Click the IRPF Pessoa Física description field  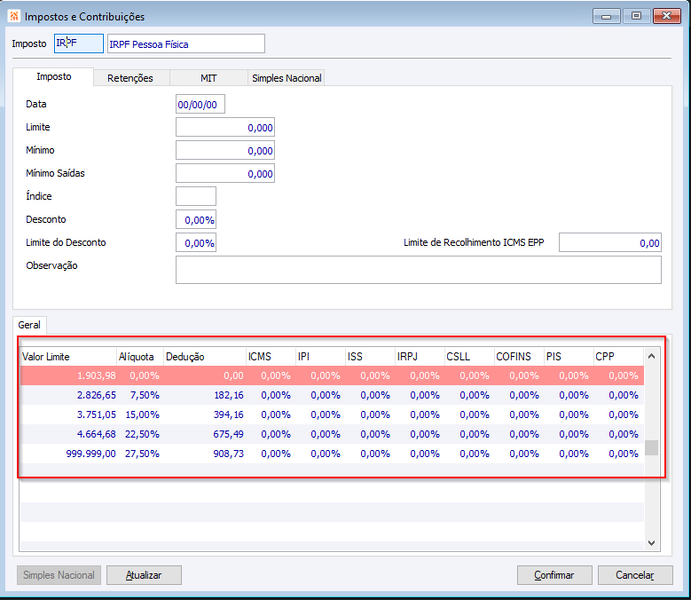click(x=186, y=44)
